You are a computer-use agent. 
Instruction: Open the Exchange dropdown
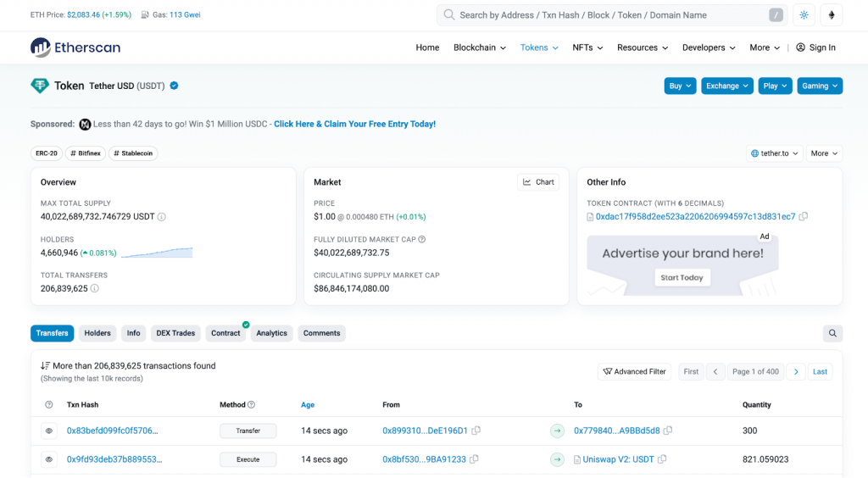tap(726, 86)
